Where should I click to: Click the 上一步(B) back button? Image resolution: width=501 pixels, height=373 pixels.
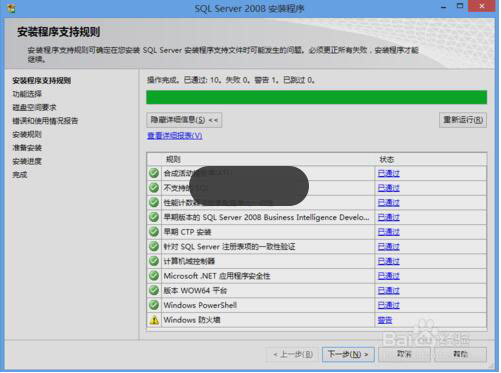[293, 354]
